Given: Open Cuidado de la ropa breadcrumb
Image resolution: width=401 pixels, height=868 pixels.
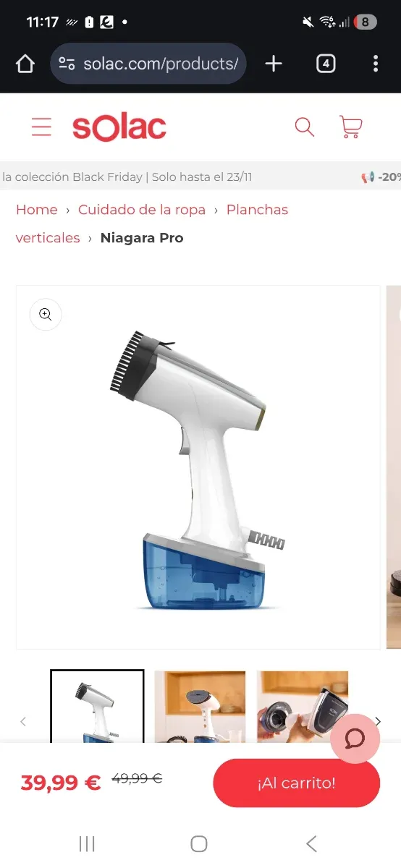Looking at the screenshot, I should 142,210.
